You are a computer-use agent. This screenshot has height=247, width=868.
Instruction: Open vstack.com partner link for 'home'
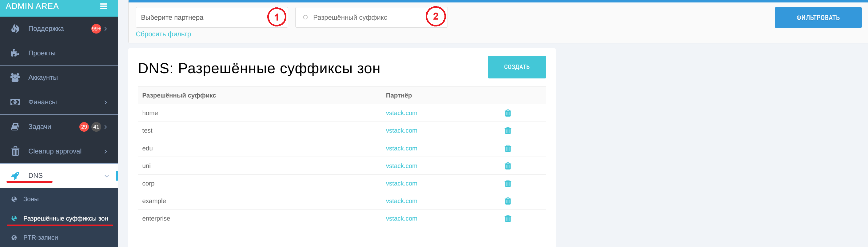point(401,113)
